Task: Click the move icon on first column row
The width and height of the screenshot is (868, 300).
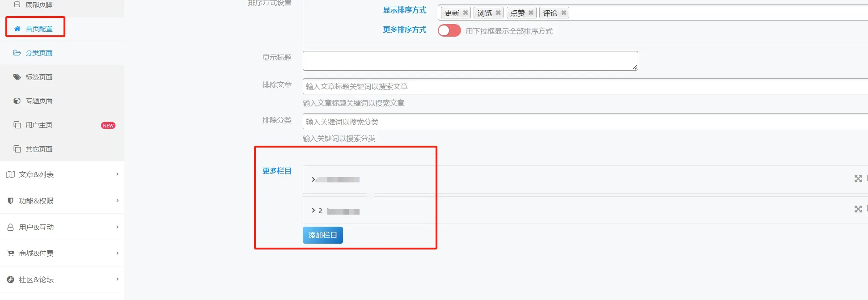Action: pos(858,179)
